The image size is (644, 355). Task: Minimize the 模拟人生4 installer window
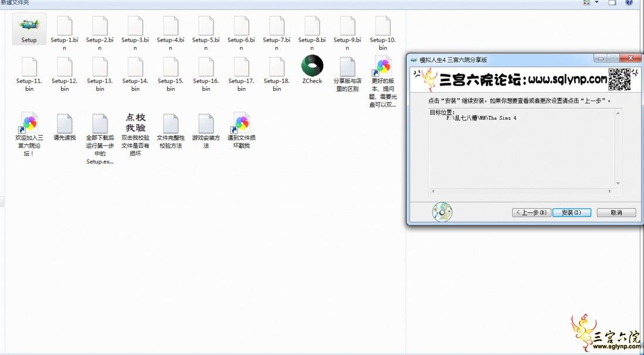601,59
